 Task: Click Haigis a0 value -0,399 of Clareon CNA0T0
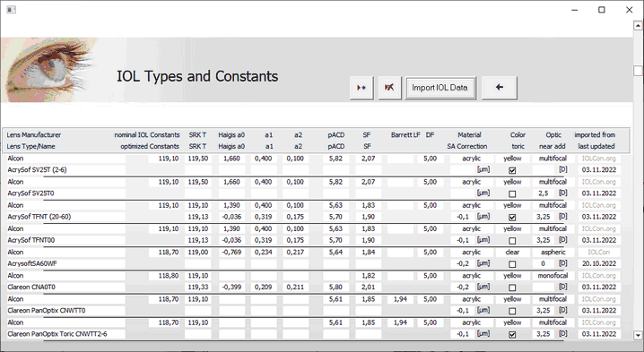point(231,288)
